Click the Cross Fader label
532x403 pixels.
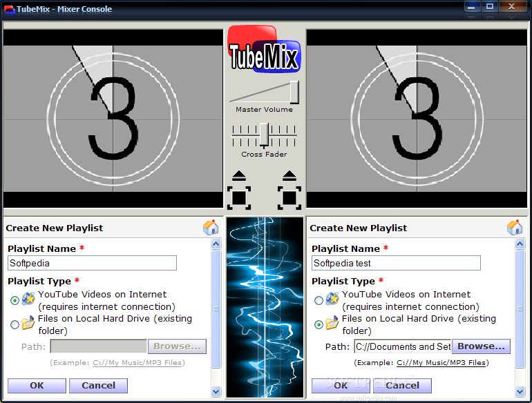click(264, 154)
